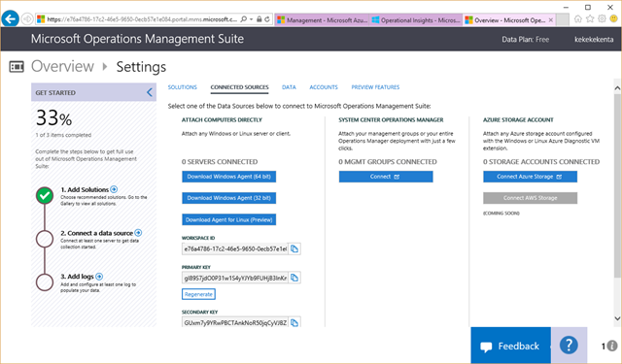This screenshot has height=364, width=622.
Task: Download Agent for Linux (Preview)
Action: point(229,219)
